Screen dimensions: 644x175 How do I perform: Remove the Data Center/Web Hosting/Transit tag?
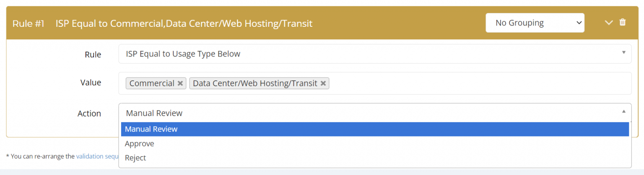pos(323,83)
